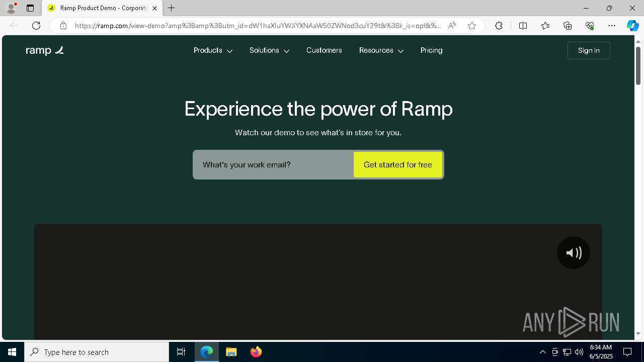Image resolution: width=644 pixels, height=362 pixels.
Task: Select the Ramp Product Demo tab
Action: [102, 8]
